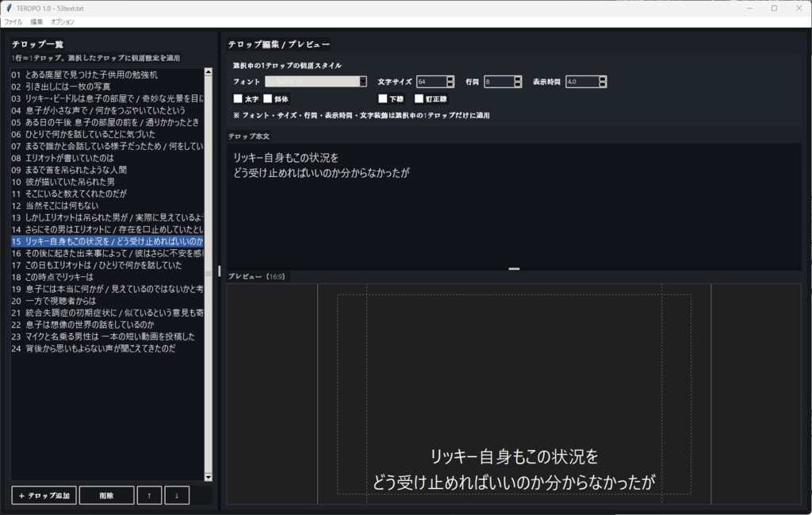Select telop row 20 一方で視聴者からは
The image size is (812, 515).
tap(107, 301)
